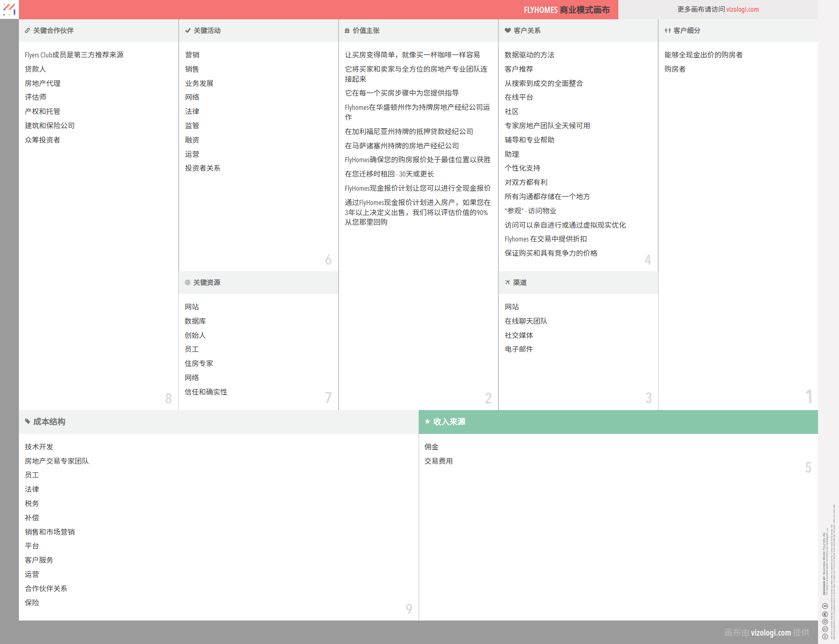Viewport: 839px width, 644px height.
Task: Click the globe icon beside 关键资源
Action: pos(188,283)
